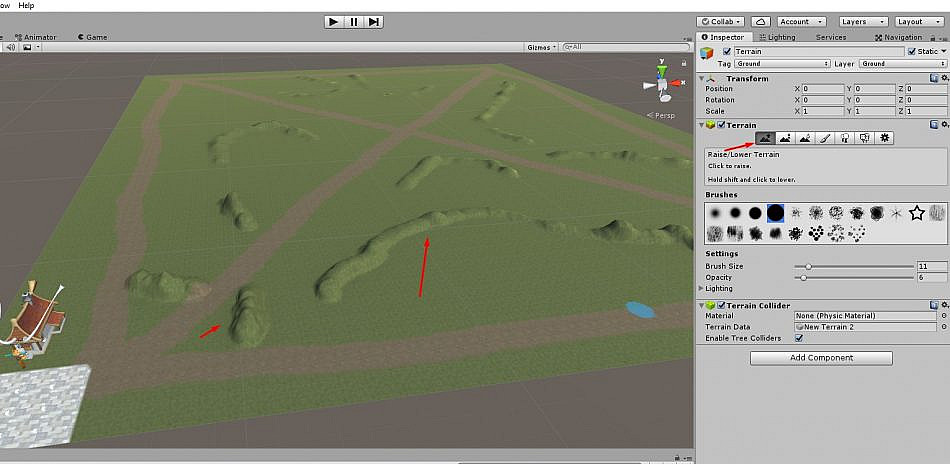Click the Add Component button

coord(821,358)
